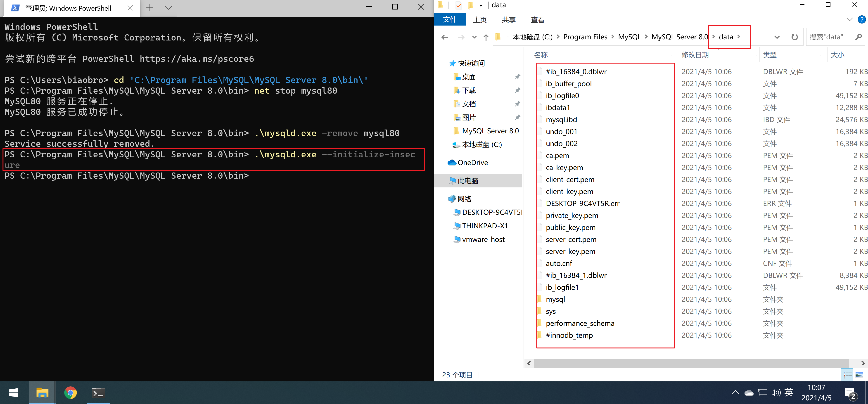Open Windows Terminal taskbar icon
The image size is (868, 404).
[x=98, y=393]
